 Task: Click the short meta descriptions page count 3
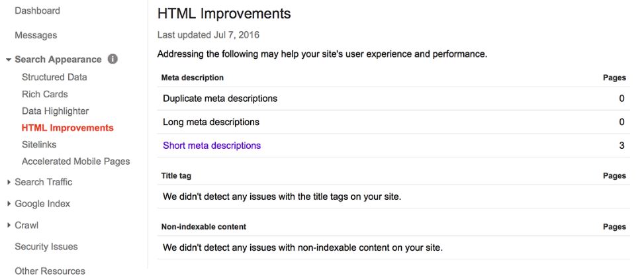(x=621, y=146)
